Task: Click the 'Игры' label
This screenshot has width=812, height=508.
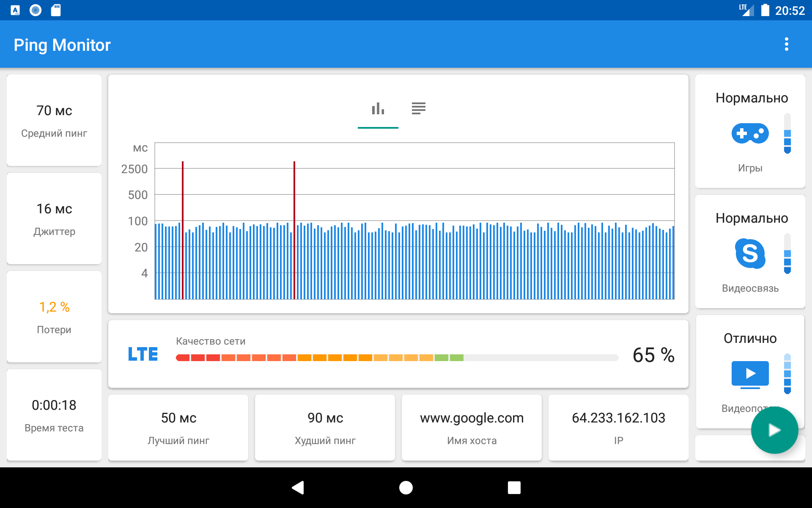Action: point(750,168)
